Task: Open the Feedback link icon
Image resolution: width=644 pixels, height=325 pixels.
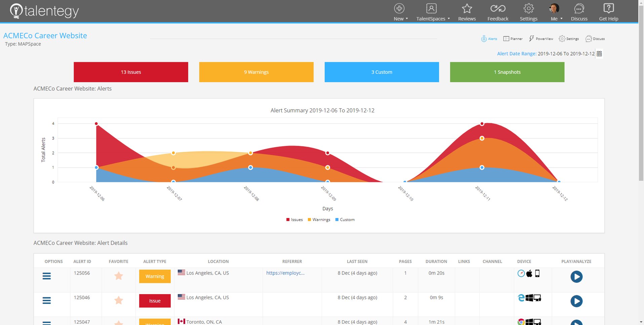Action: (498, 8)
